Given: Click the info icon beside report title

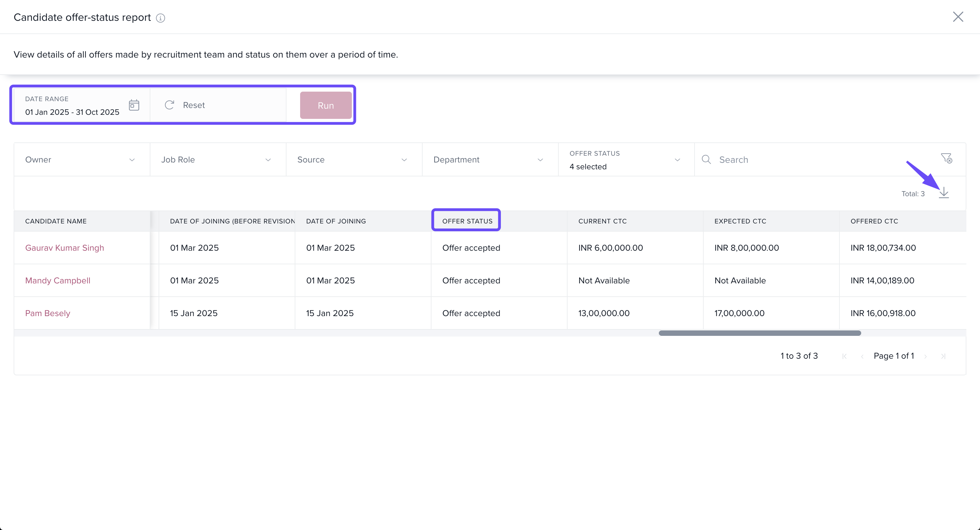Looking at the screenshot, I should coord(161,18).
